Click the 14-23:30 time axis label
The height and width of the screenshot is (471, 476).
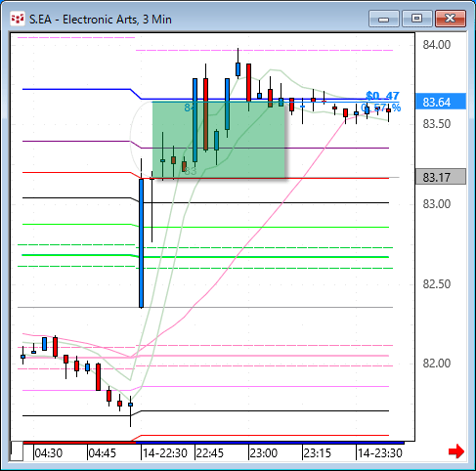380,452
